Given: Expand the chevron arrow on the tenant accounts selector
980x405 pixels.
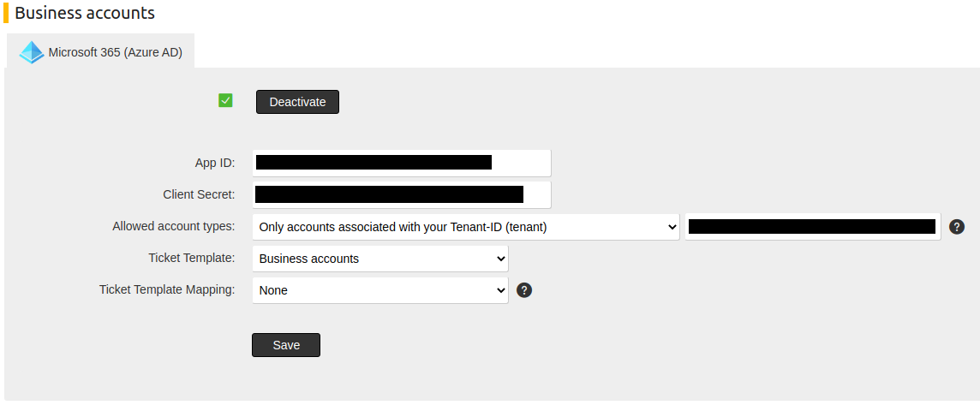Looking at the screenshot, I should (x=672, y=227).
